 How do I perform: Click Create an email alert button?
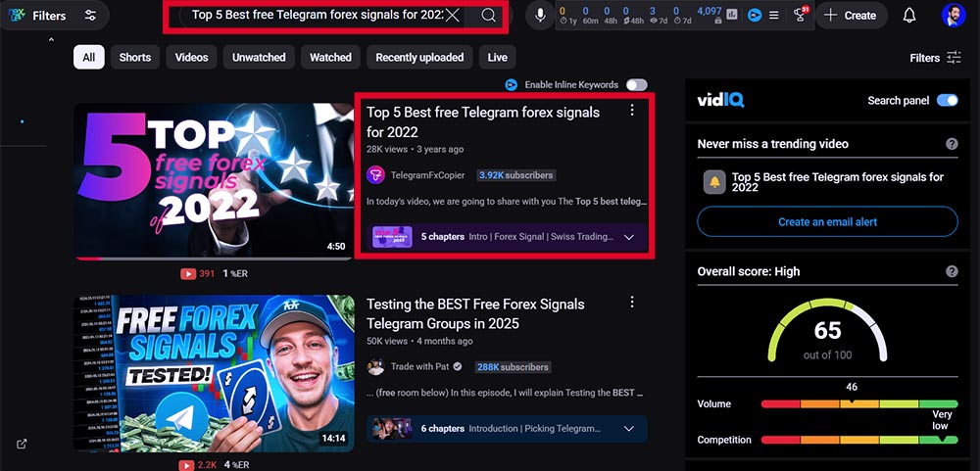tap(827, 221)
